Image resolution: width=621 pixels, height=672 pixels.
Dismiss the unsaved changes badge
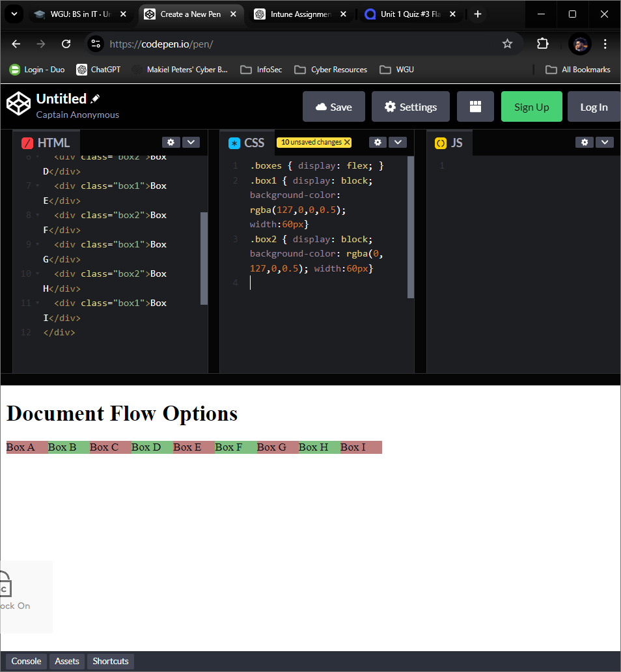(347, 142)
